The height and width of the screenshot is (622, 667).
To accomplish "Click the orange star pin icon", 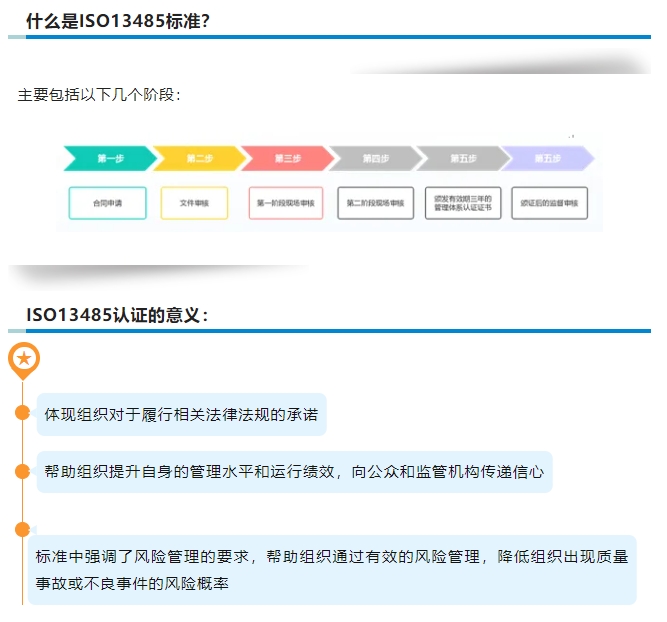I will click(x=23, y=359).
